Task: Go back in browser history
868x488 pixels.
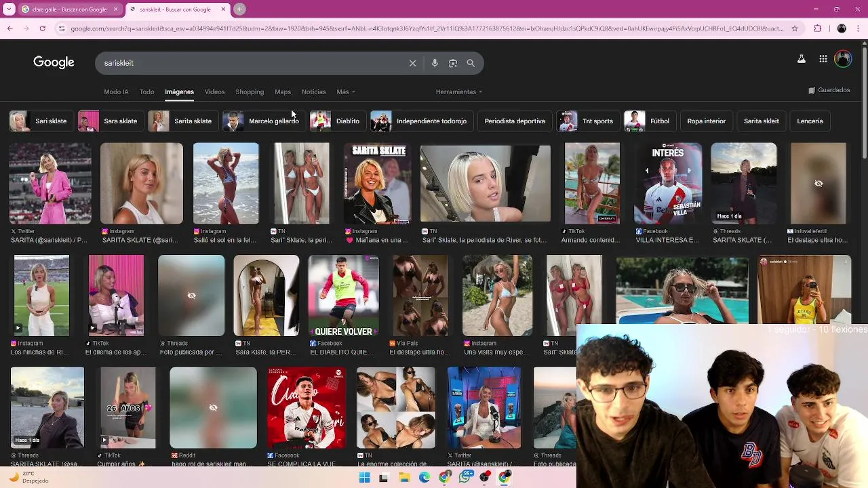Action: (9, 28)
